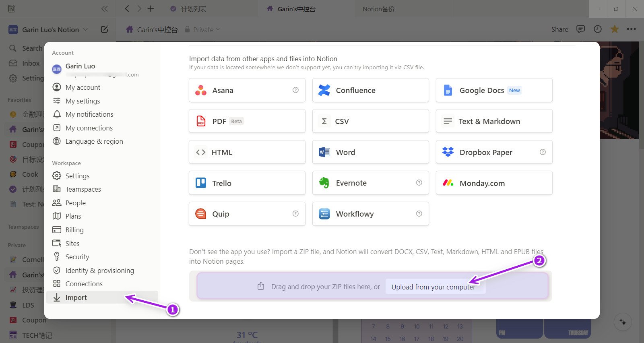The height and width of the screenshot is (343, 644).
Task: Open the Notion AI sparkle button
Action: [623, 322]
